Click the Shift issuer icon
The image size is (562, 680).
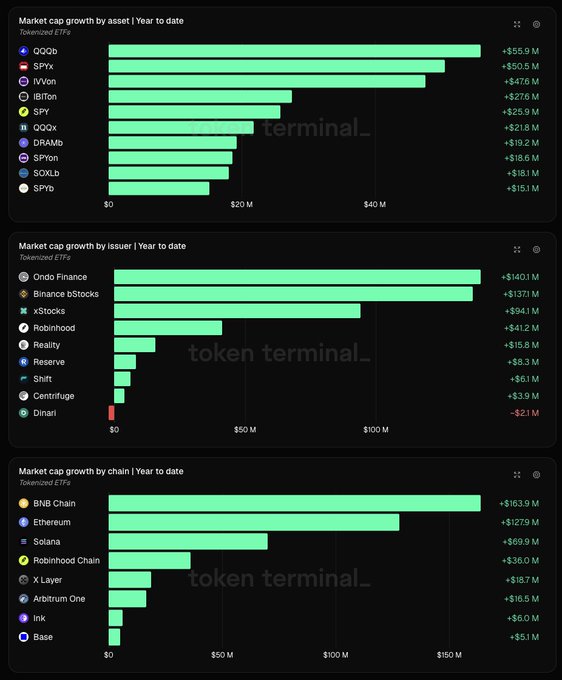coord(24,379)
